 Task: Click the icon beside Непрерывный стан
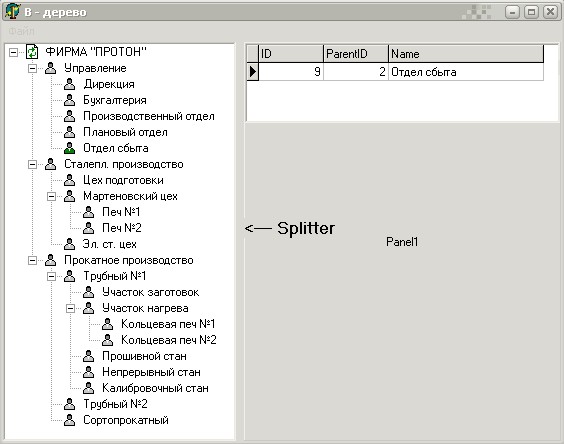[x=88, y=372]
